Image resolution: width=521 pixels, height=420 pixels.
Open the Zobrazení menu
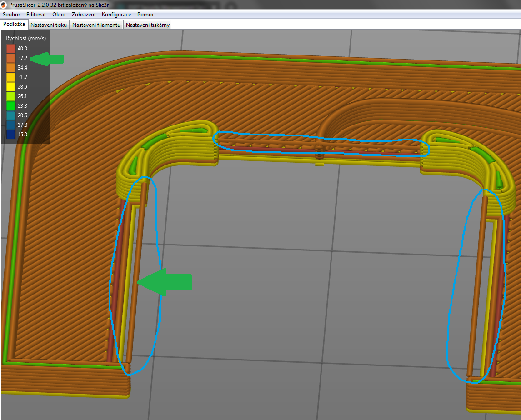click(84, 15)
